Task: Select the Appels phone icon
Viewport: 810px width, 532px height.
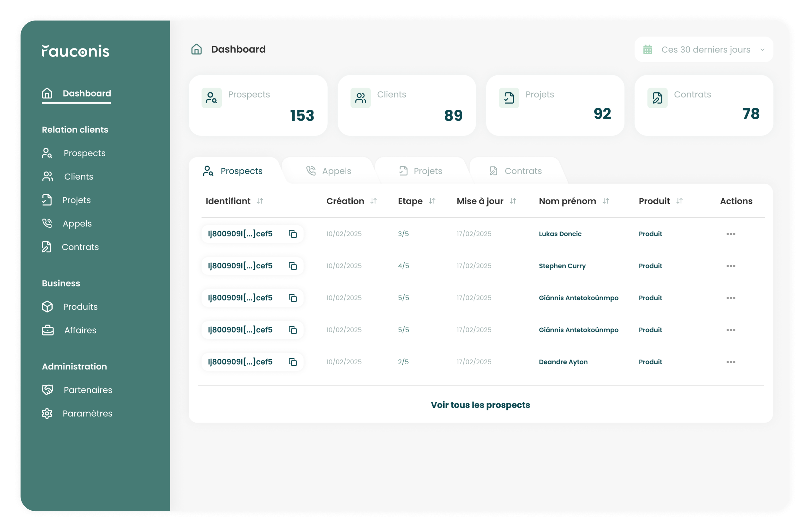Action: pyautogui.click(x=47, y=224)
